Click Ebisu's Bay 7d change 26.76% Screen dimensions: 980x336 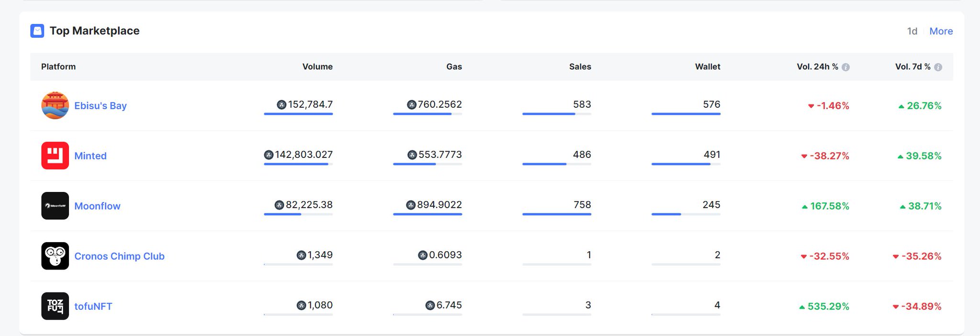coord(924,106)
